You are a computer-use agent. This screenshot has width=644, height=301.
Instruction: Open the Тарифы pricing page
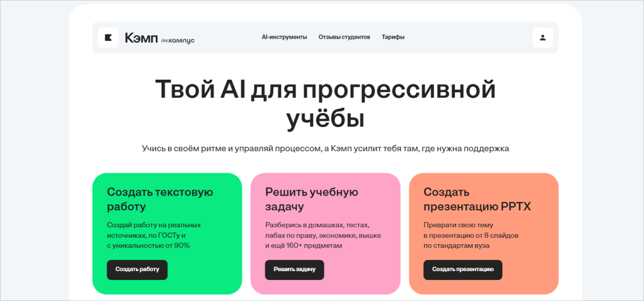tap(393, 37)
